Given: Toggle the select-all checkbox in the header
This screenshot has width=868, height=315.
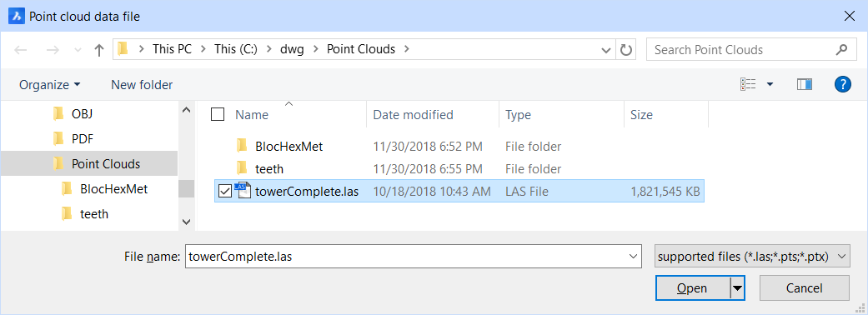Looking at the screenshot, I should (x=218, y=115).
